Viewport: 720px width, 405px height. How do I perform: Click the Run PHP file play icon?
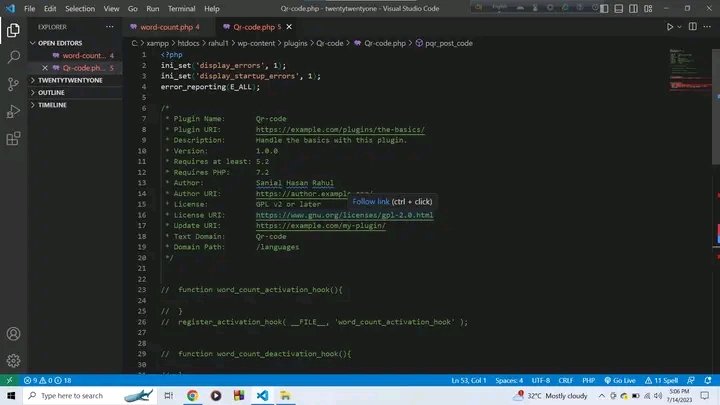click(670, 27)
